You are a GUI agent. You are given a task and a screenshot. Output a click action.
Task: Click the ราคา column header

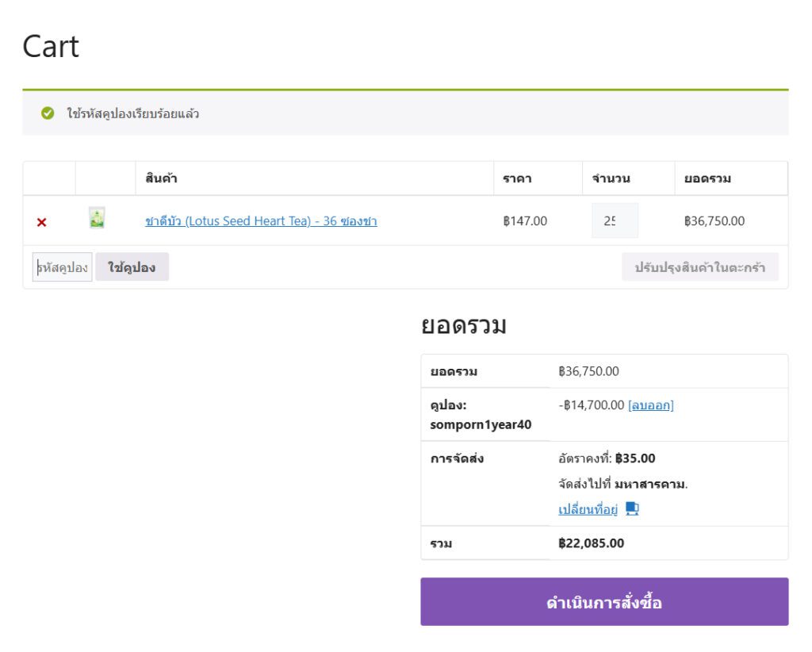[x=517, y=178]
